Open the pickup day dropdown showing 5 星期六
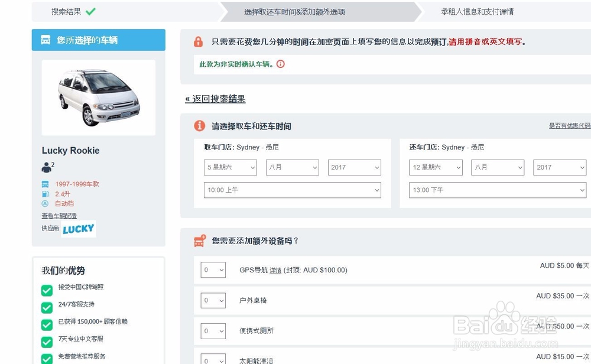Viewport: 591px width, 364px height. pos(230,167)
